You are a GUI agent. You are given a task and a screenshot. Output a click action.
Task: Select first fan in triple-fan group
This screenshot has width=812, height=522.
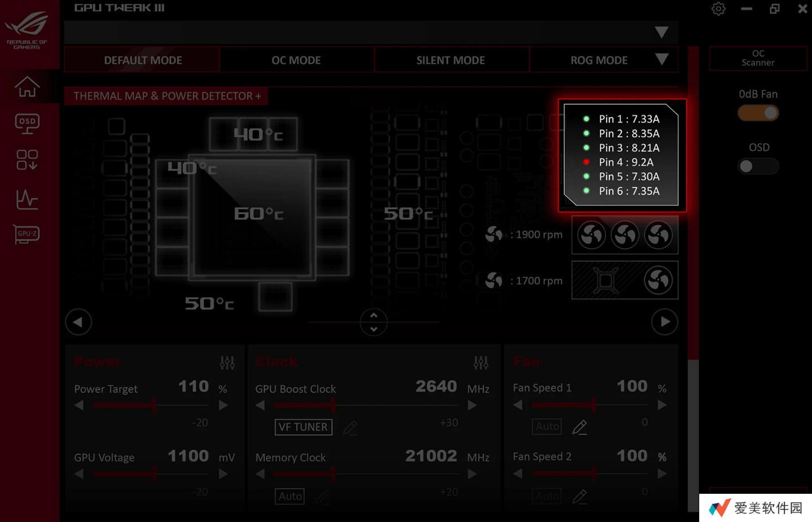click(x=592, y=235)
